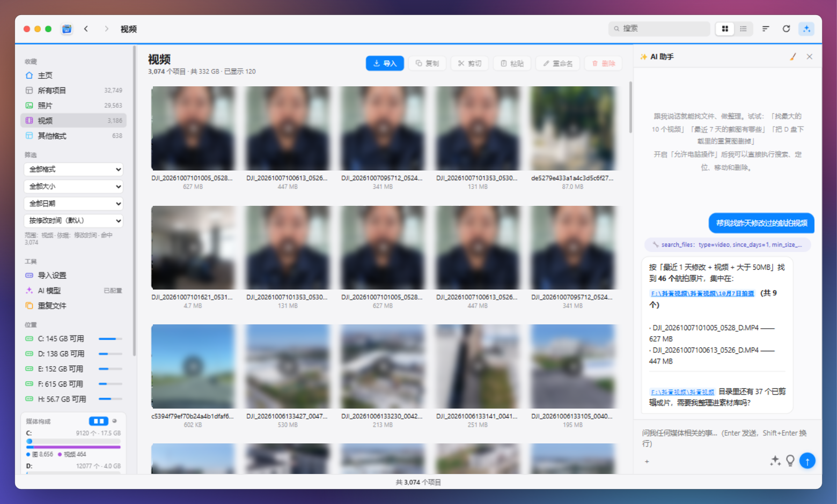Open the sort options icon
Viewport: 837px width, 504px height.
point(766,29)
